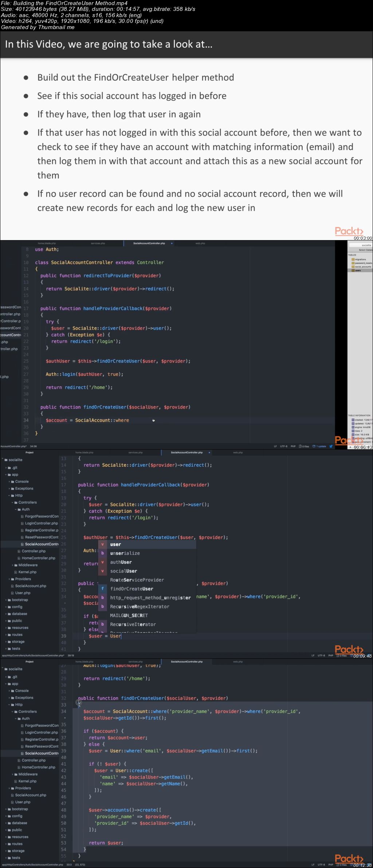
Task: Click the "f" function badge beside findOrCreateUser suggestion
Action: click(x=102, y=589)
